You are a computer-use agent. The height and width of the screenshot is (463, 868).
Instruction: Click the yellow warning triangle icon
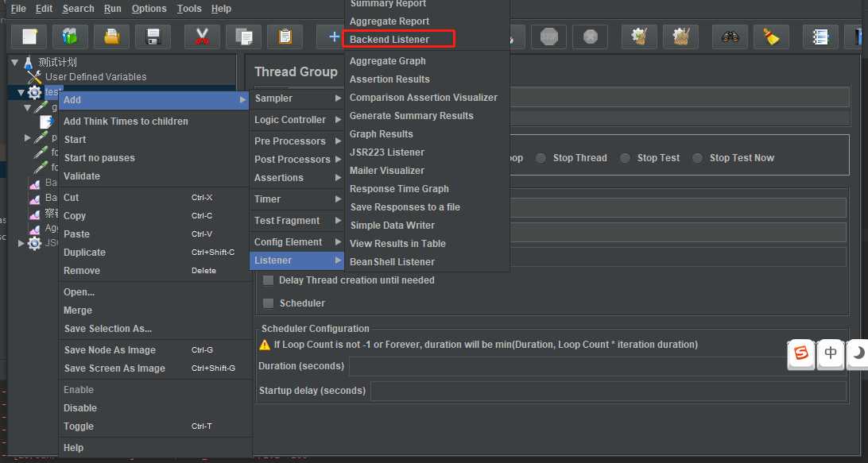click(x=265, y=345)
